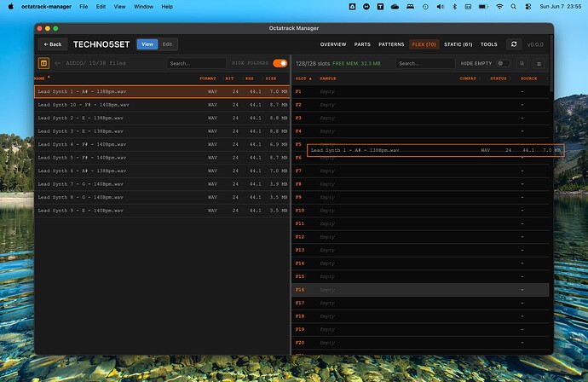Sort files by the SIZE column header
The image size is (588, 382).
coord(271,78)
